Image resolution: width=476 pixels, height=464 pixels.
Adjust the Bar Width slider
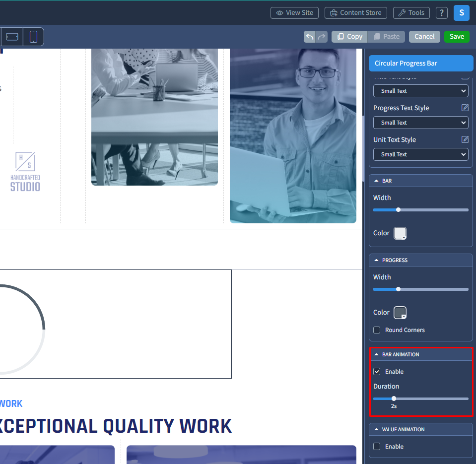pos(420,210)
